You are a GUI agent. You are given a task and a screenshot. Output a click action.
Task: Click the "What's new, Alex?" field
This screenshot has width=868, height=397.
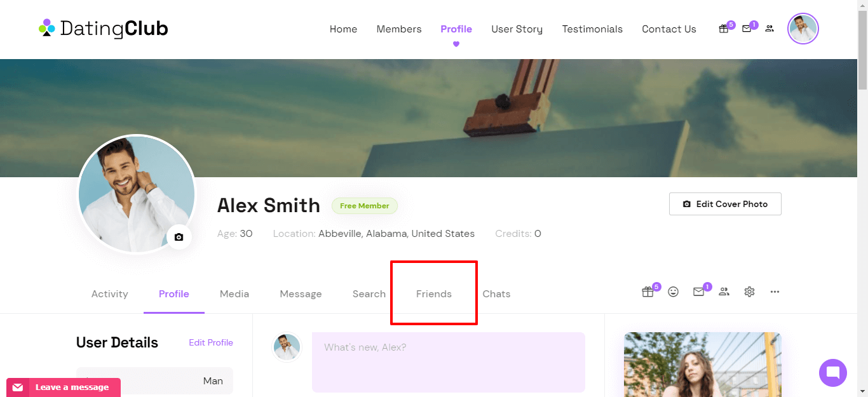point(449,362)
